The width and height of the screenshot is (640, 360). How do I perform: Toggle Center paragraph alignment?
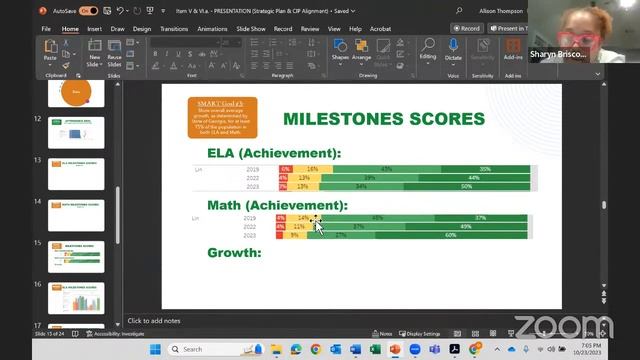(x=266, y=66)
